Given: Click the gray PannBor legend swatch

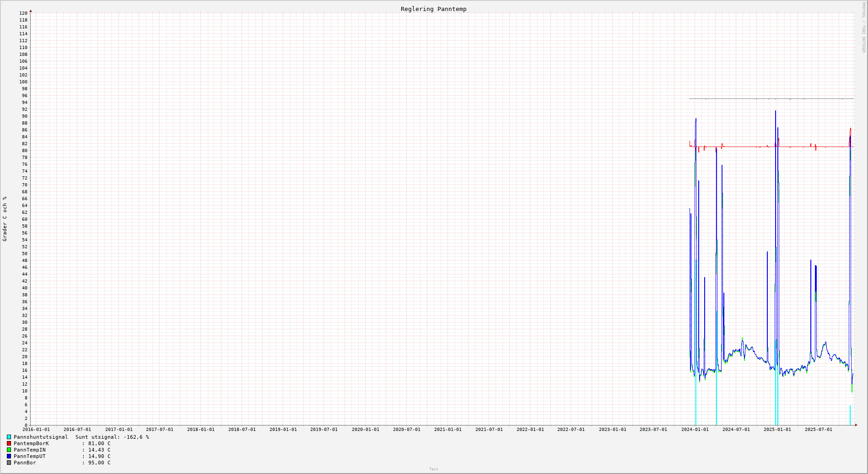Looking at the screenshot, I should (x=9, y=463).
